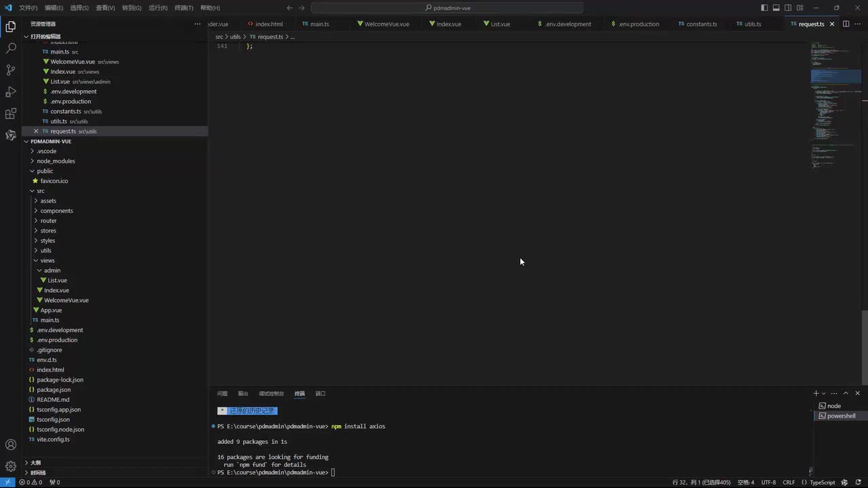
Task: Click the remote window indicator in status bar
Action: pos(7,483)
